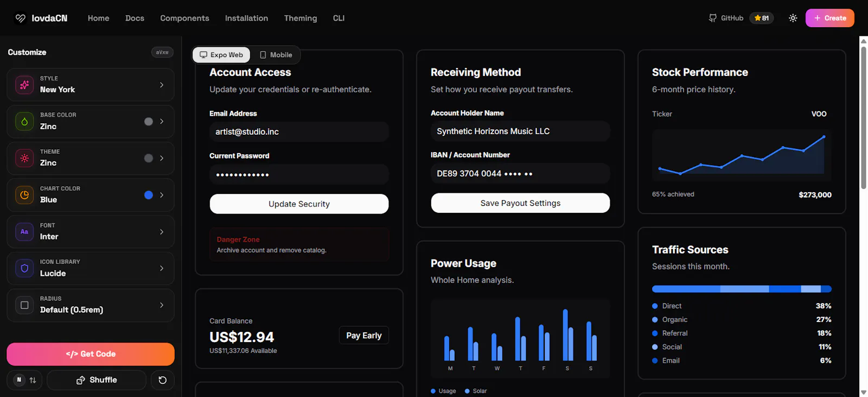Image resolution: width=868 pixels, height=397 pixels.
Task: Click the star count badge 81
Action: pos(762,18)
